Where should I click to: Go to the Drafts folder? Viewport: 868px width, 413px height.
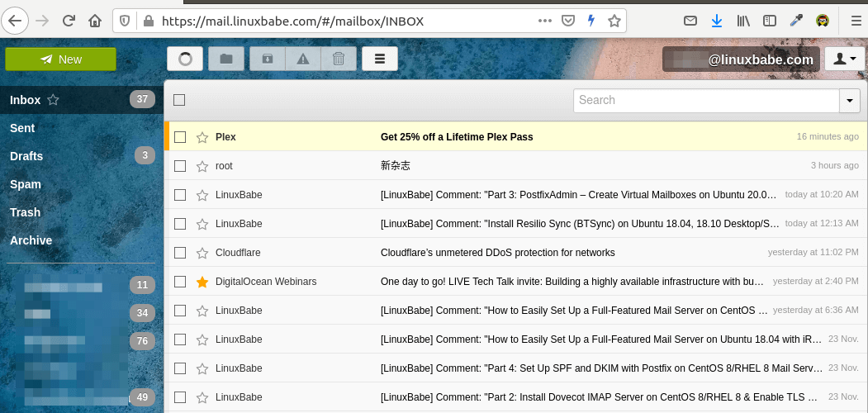pyautogui.click(x=26, y=156)
